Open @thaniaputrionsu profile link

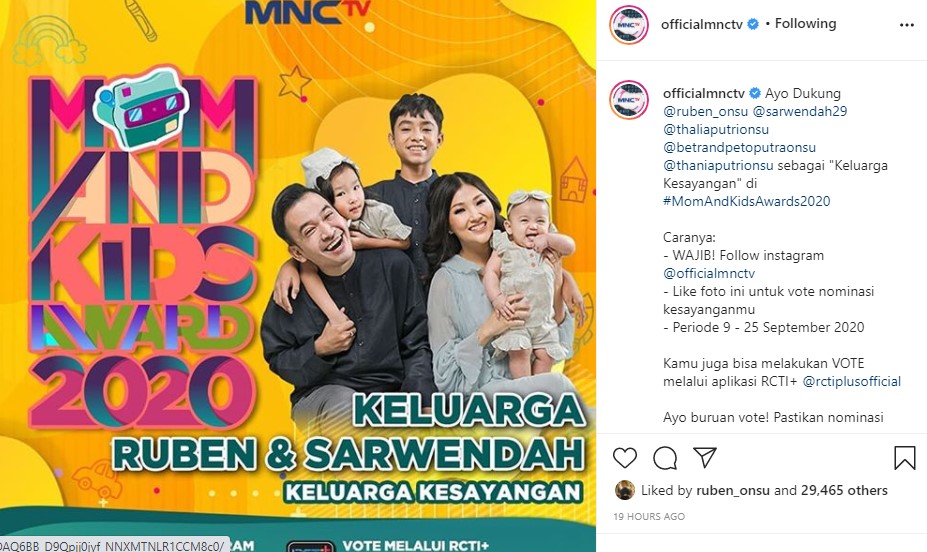pyautogui.click(x=718, y=165)
